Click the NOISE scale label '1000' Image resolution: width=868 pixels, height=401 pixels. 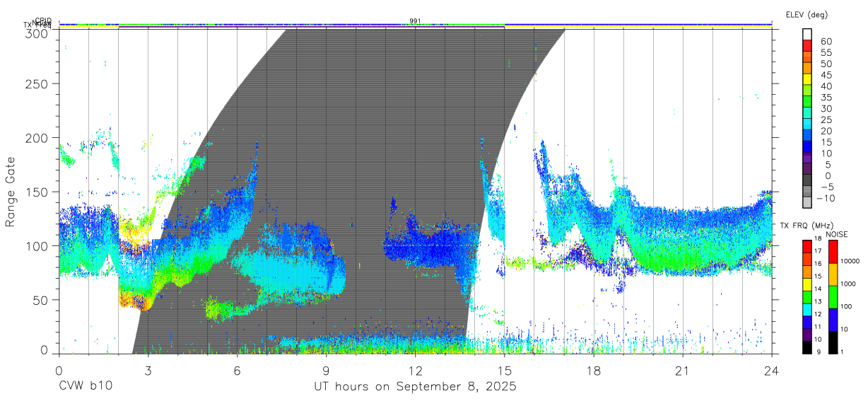848,284
